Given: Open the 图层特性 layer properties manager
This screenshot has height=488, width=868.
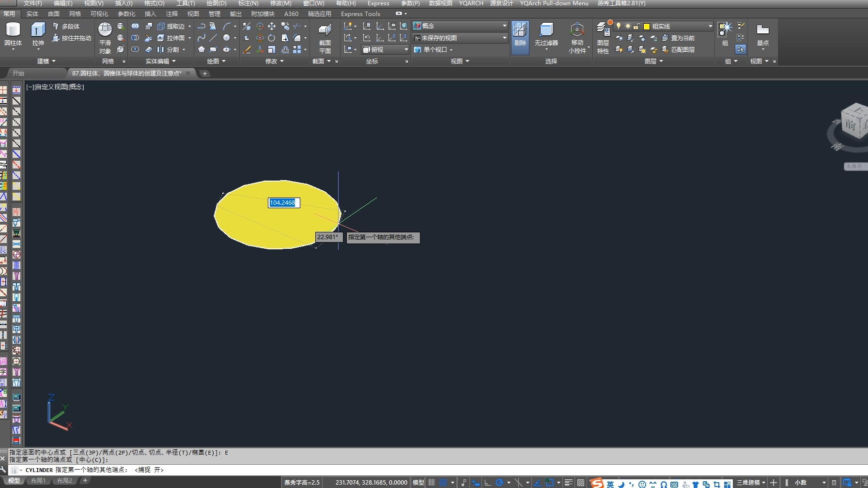Looking at the screenshot, I should click(x=603, y=38).
